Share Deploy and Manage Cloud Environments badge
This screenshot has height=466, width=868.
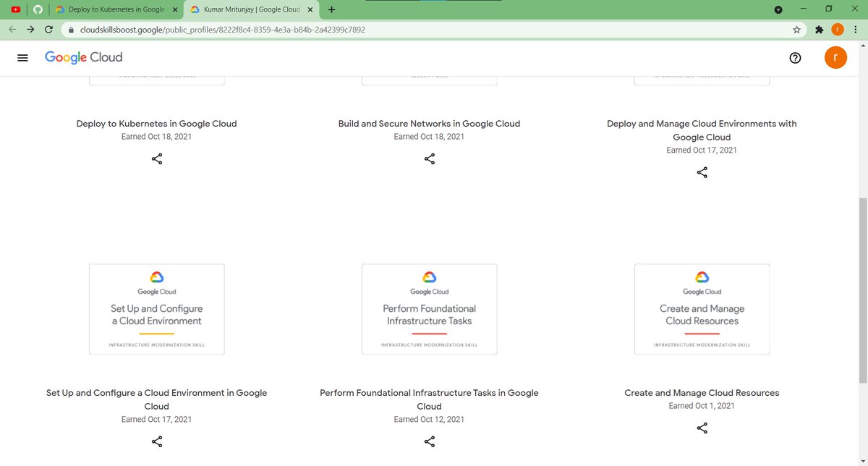click(702, 172)
